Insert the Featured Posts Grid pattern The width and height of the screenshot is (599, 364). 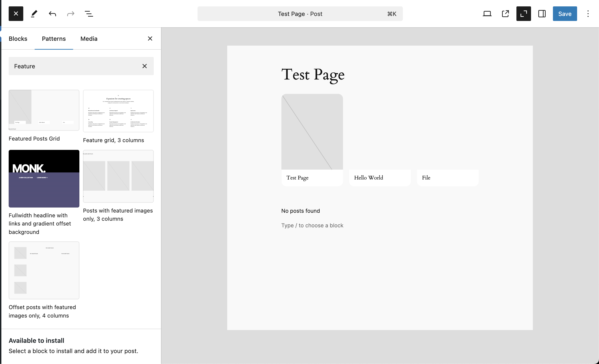click(44, 110)
